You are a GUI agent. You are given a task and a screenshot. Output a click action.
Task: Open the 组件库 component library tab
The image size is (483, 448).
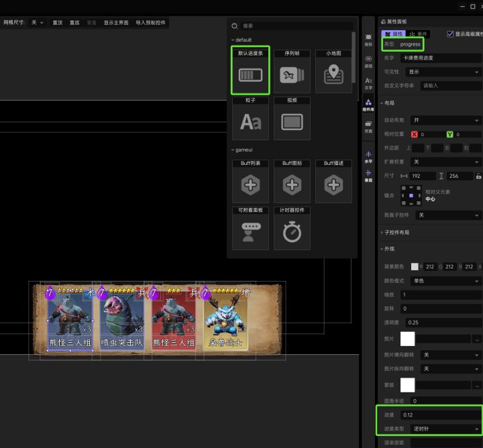368,104
